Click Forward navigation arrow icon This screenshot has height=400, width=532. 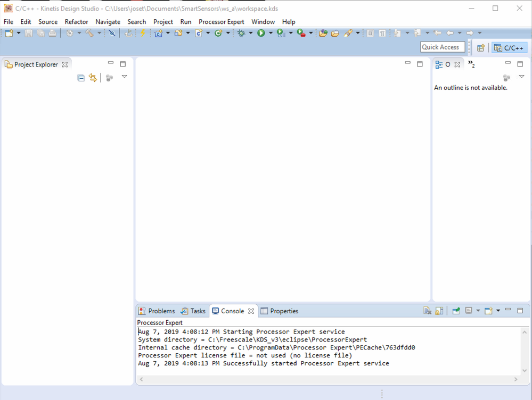point(470,33)
